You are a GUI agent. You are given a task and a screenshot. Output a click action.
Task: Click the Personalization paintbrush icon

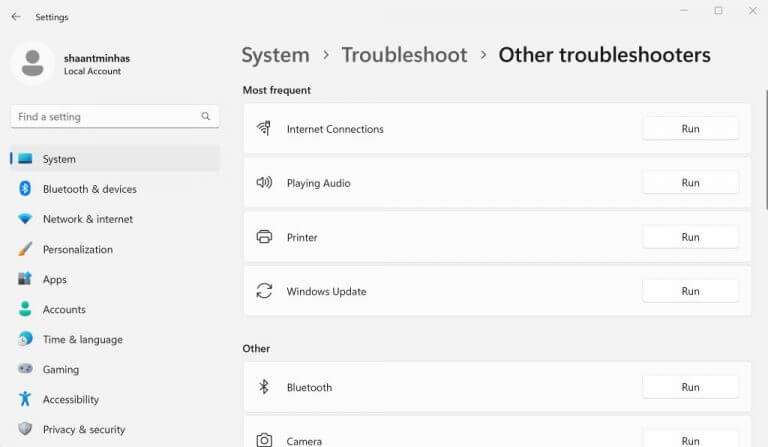25,249
